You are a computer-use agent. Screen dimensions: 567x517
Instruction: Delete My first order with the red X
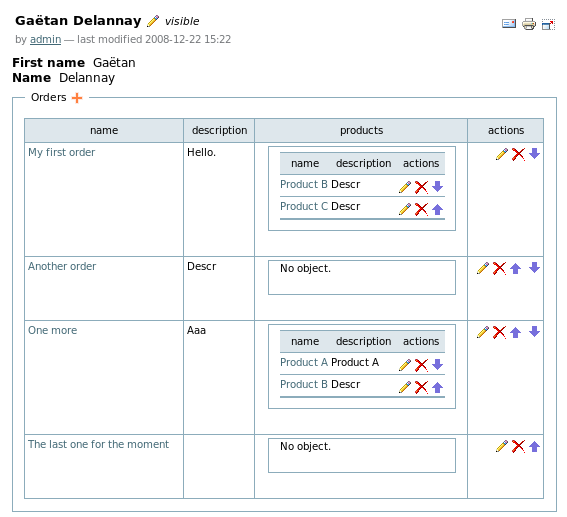[x=518, y=154]
